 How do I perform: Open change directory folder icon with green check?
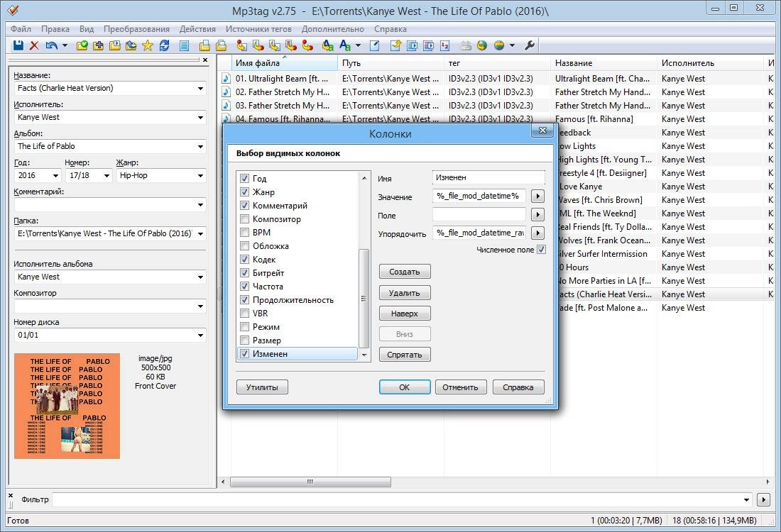pyautogui.click(x=82, y=46)
